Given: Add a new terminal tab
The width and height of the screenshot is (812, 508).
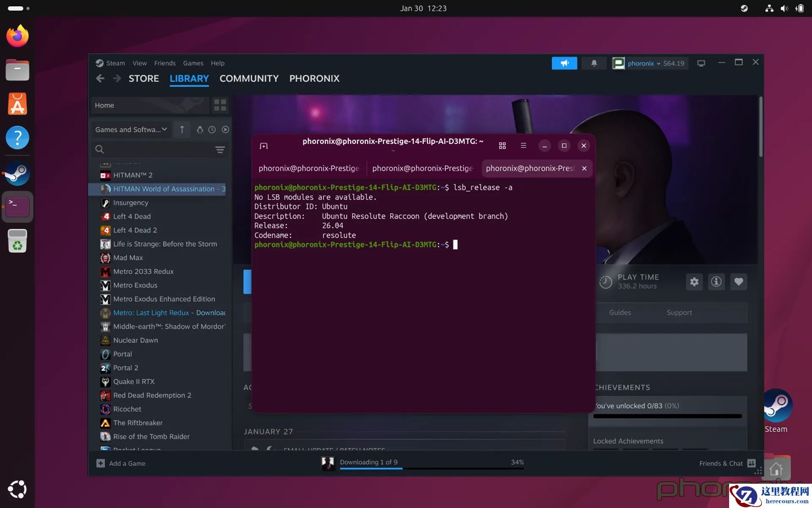Looking at the screenshot, I should pyautogui.click(x=263, y=146).
